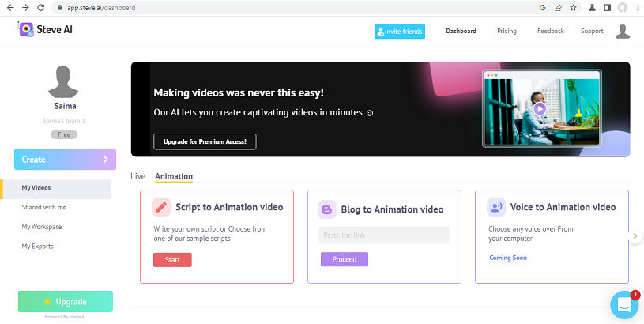Open the Chrome three-dot menu
This screenshot has height=324, width=644.
[x=636, y=7]
